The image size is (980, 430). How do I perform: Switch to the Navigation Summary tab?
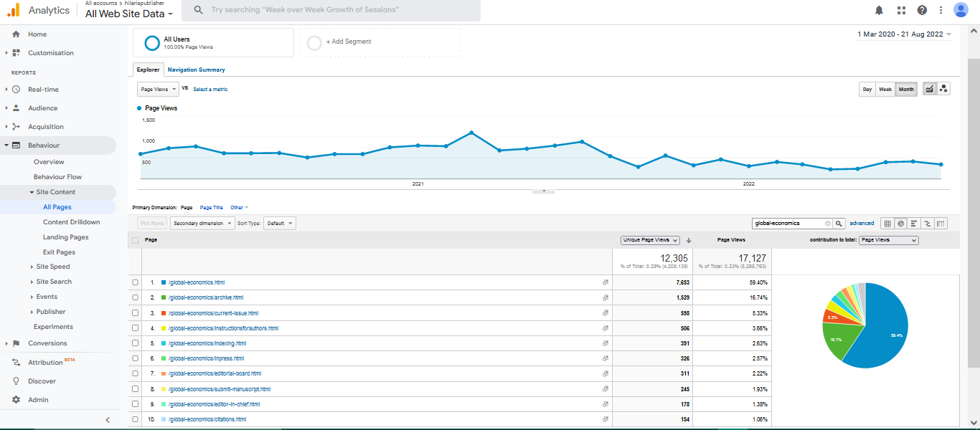point(196,70)
